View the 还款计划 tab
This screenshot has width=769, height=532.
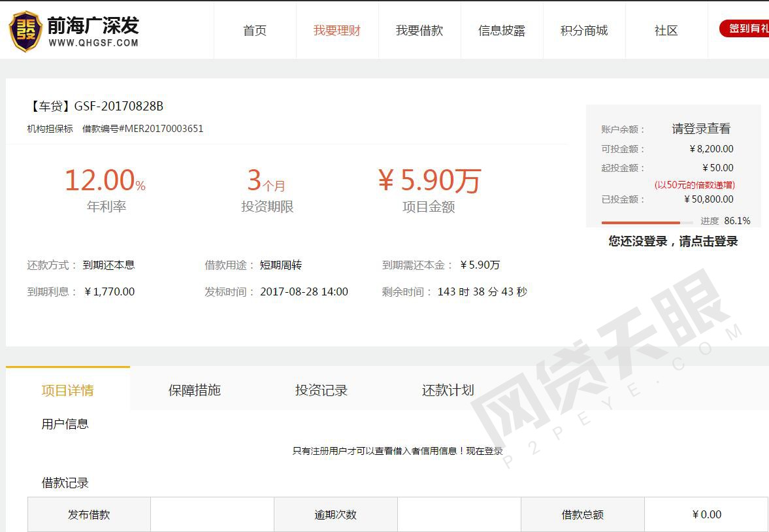tap(448, 390)
